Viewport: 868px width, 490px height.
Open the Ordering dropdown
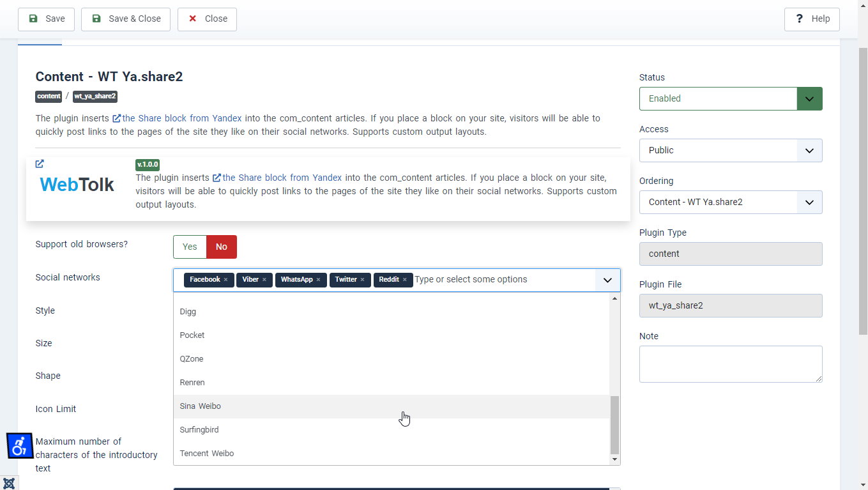coord(731,203)
